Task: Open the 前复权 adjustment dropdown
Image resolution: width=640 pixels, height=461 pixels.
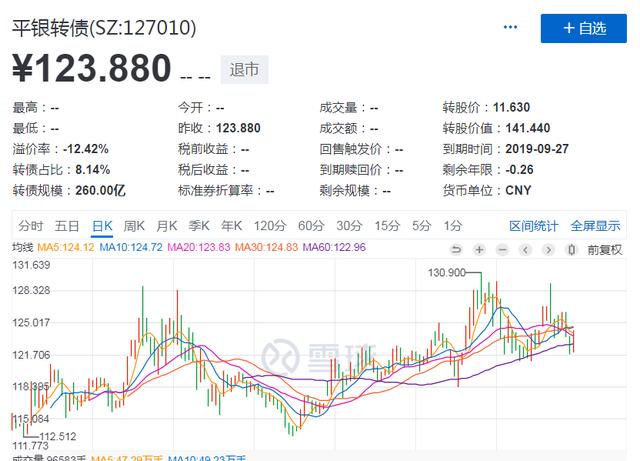Action: pyautogui.click(x=604, y=250)
